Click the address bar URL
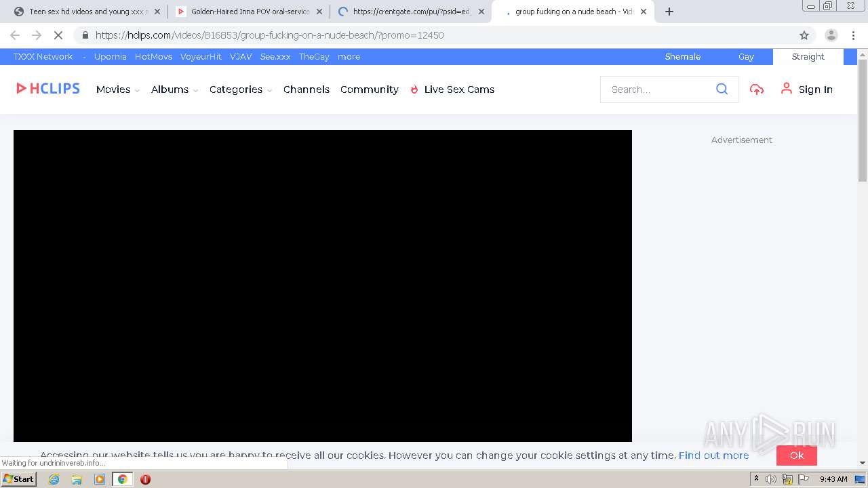 (x=269, y=35)
